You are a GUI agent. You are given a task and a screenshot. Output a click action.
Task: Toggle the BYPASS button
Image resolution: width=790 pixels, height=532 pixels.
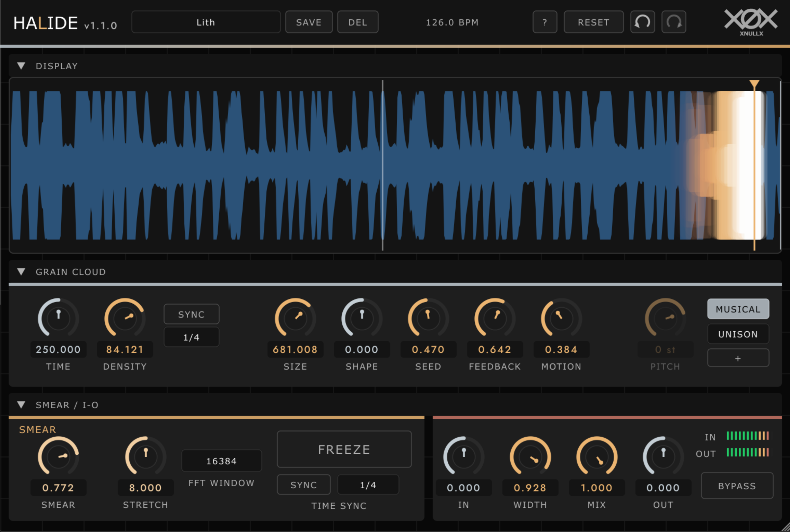(x=737, y=486)
